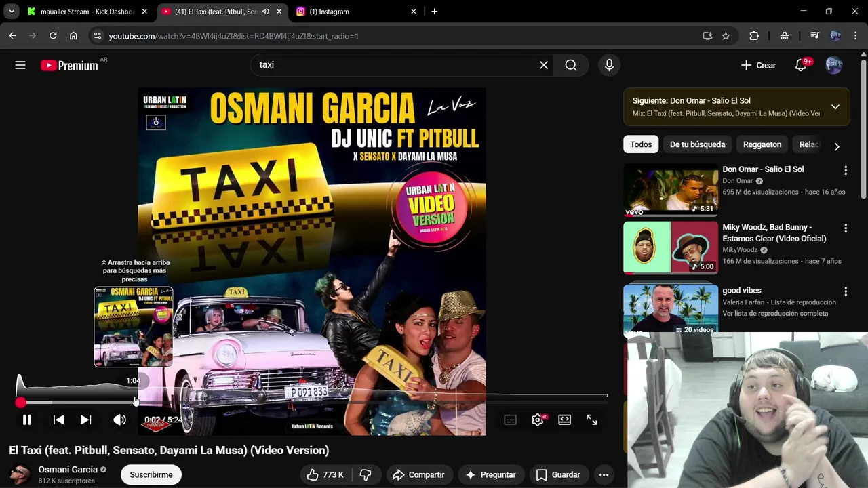Enter full screen mode

(x=592, y=420)
